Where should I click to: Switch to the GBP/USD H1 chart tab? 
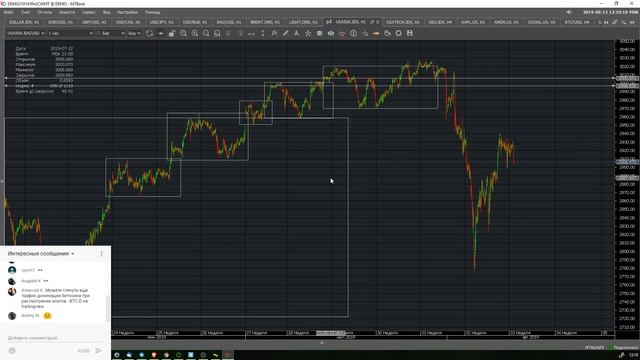coord(94,22)
